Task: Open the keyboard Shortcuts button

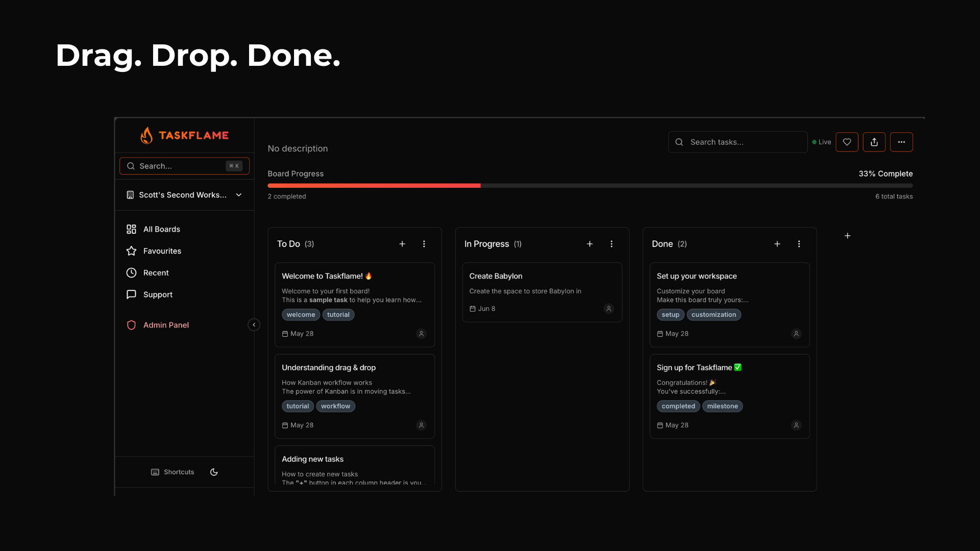Action: pyautogui.click(x=173, y=472)
